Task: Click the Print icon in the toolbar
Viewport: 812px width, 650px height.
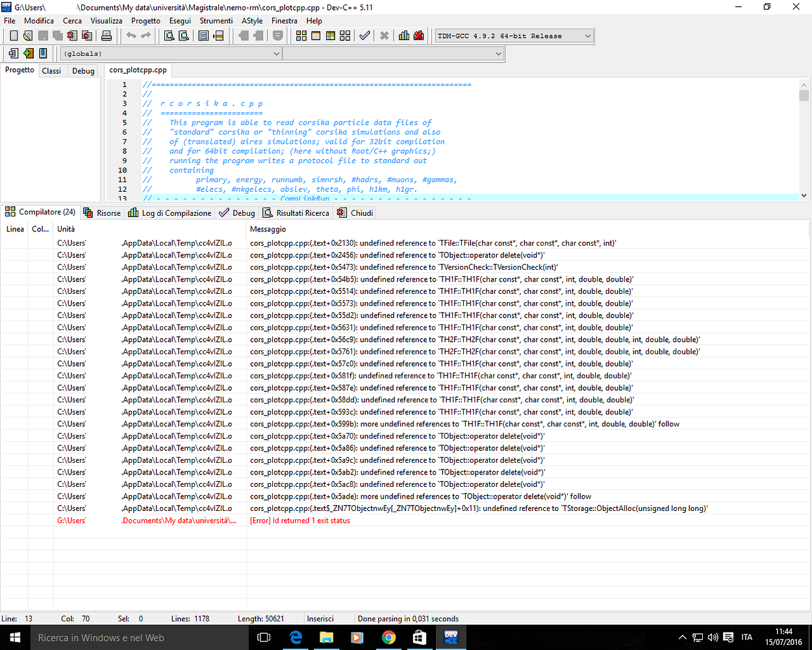Action: tap(107, 36)
